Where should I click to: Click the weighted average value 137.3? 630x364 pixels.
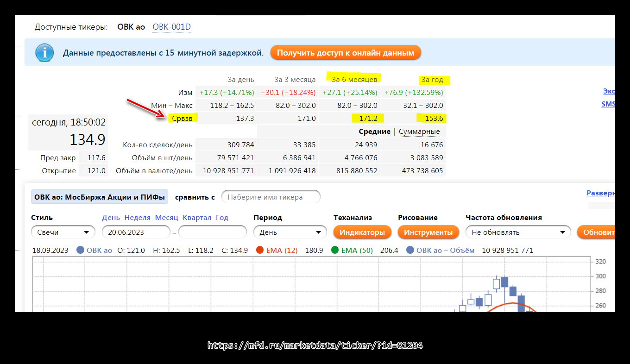tap(245, 119)
